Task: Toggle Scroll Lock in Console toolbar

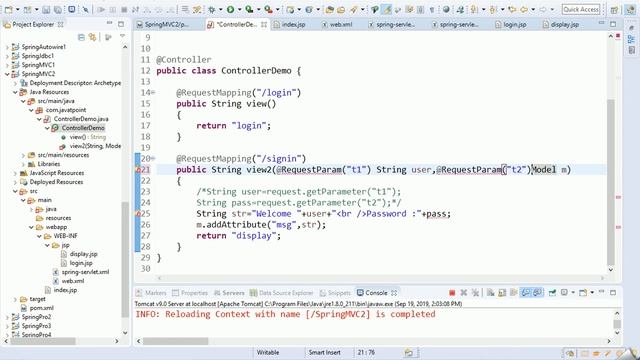Action: coord(502,293)
